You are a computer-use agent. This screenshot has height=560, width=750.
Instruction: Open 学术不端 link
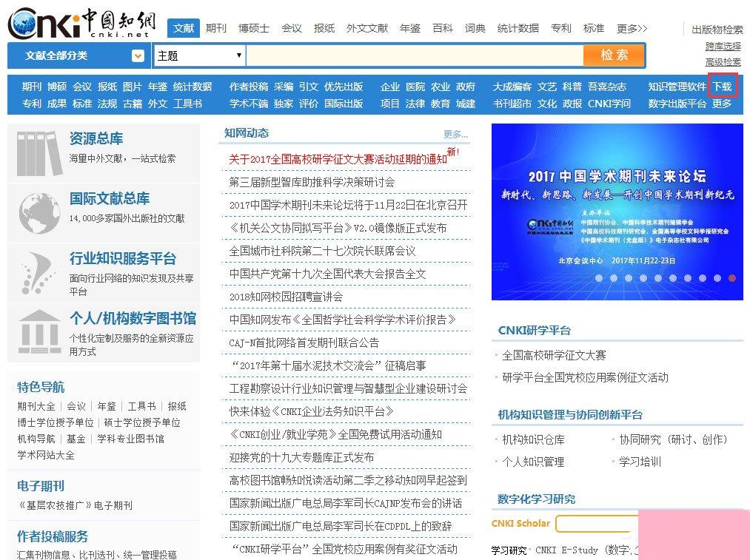point(249,104)
